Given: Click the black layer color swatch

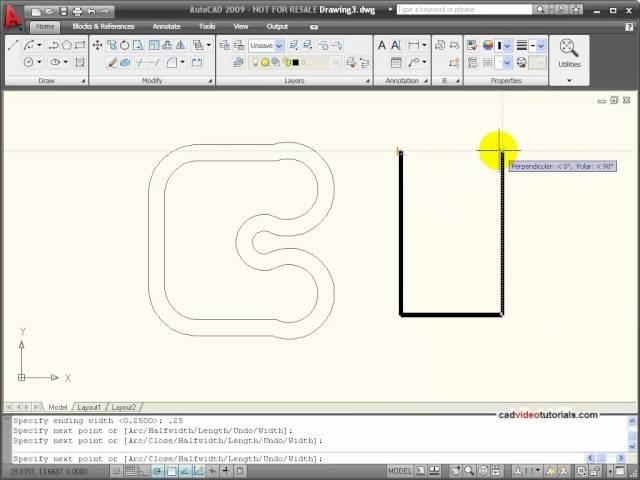Looking at the screenshot, I should [296, 62].
